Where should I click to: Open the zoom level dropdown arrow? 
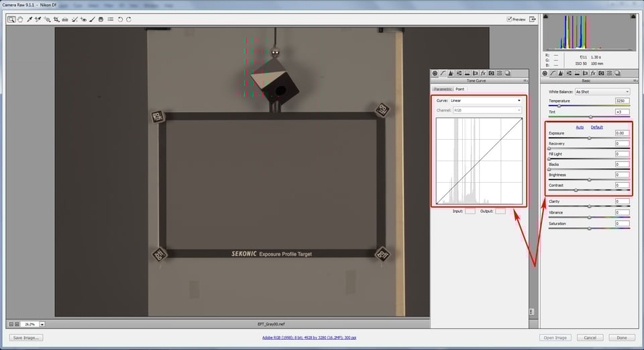(x=42, y=324)
